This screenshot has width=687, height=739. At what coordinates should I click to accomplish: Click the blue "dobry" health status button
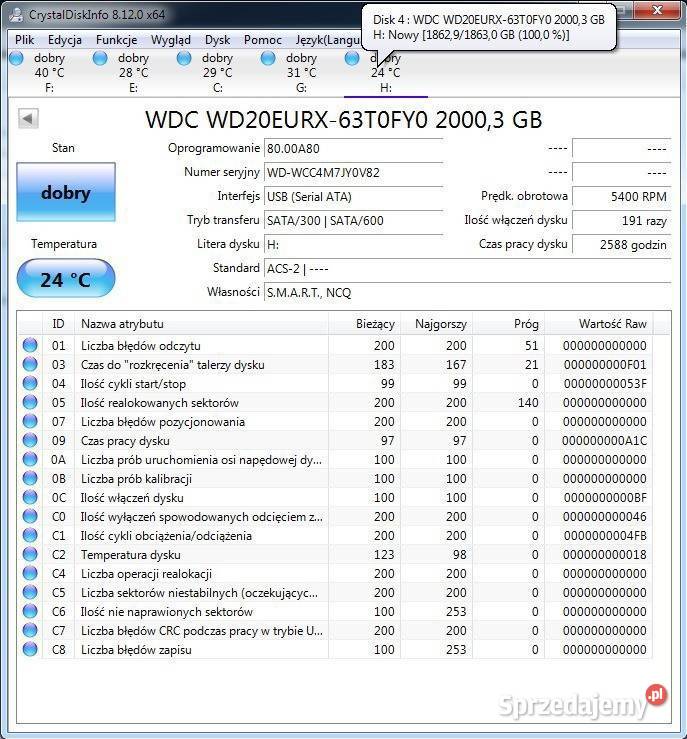point(66,193)
